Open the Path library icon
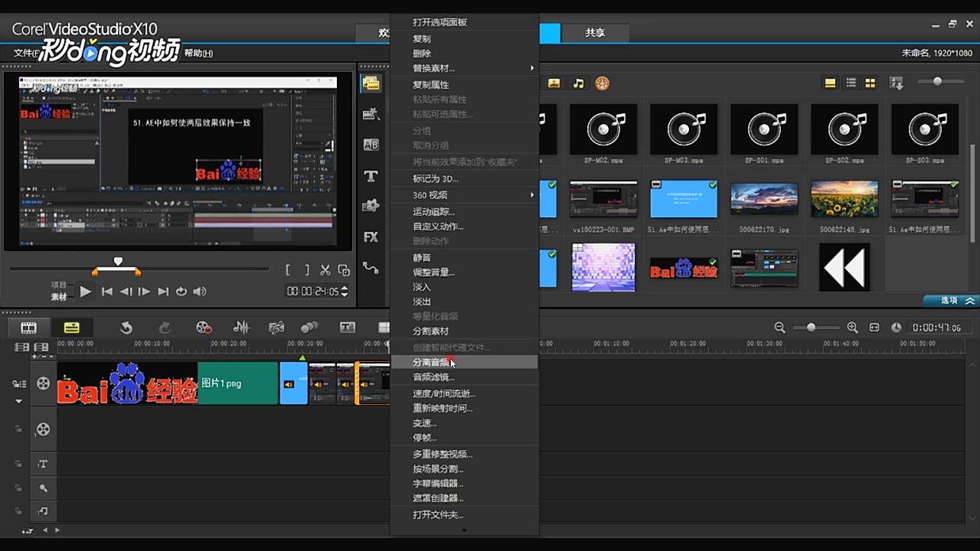980x551 pixels. (x=371, y=267)
